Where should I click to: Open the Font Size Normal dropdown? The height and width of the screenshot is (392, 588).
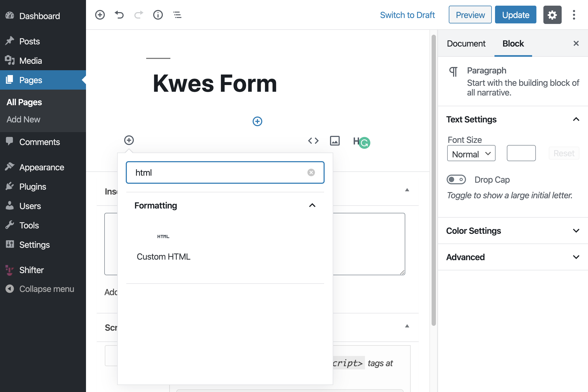pyautogui.click(x=471, y=154)
